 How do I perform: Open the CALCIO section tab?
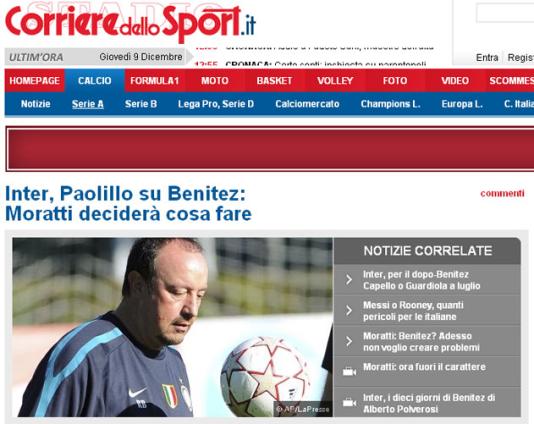pyautogui.click(x=95, y=81)
